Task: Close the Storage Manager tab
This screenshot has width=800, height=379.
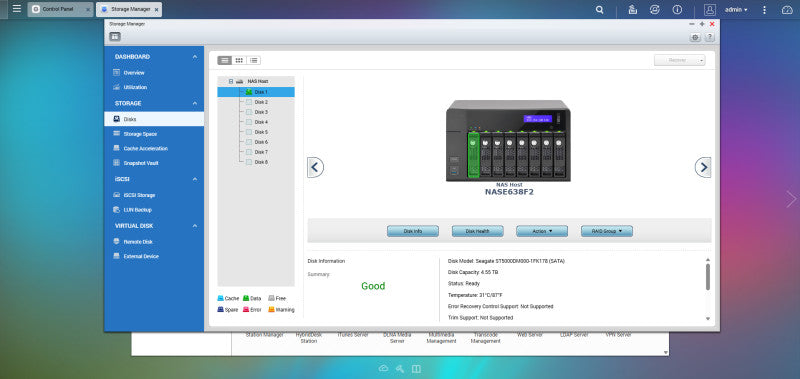Action: click(156, 10)
